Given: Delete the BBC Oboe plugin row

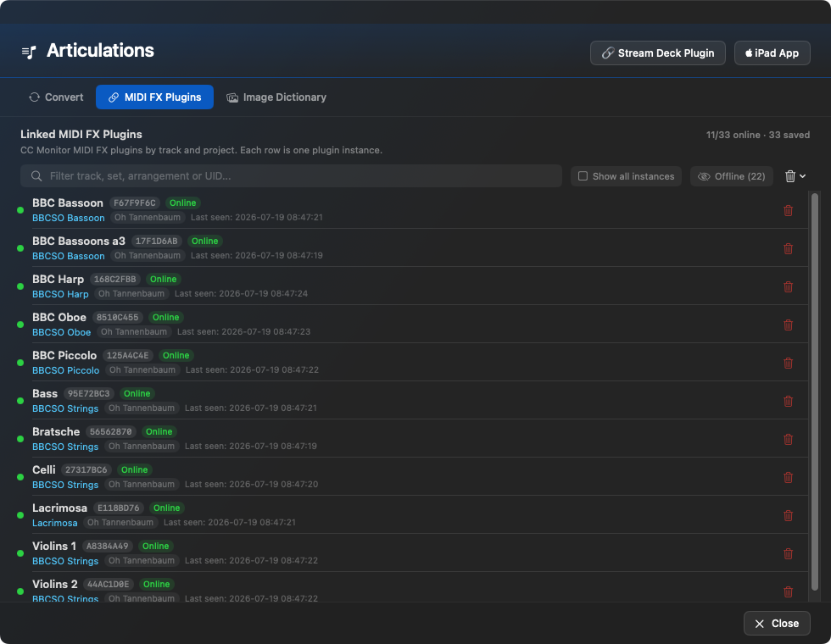Looking at the screenshot, I should coord(788,325).
